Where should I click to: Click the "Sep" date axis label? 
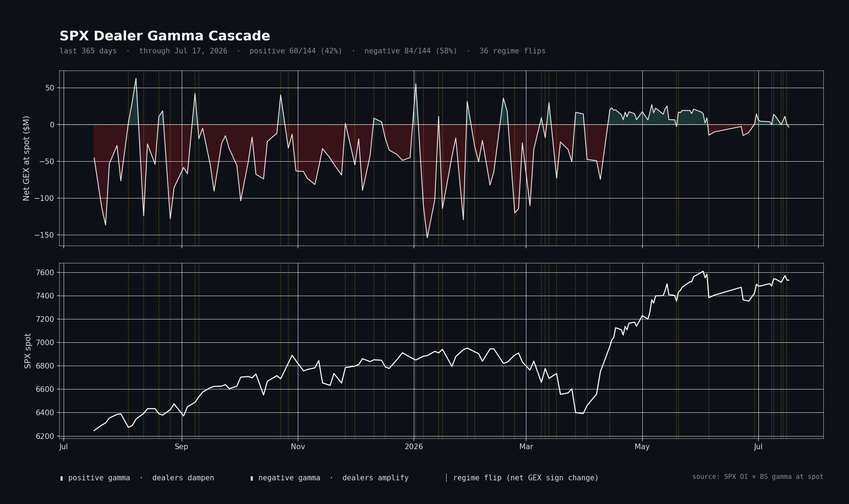point(181,447)
